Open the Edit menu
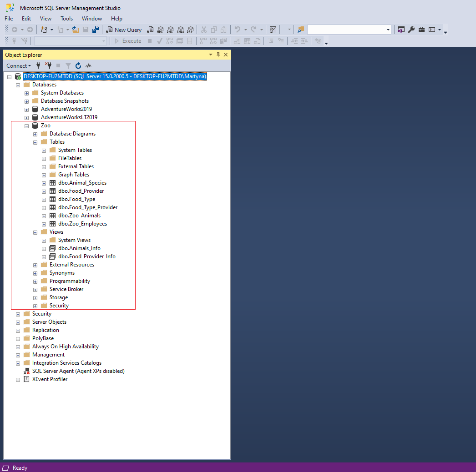The image size is (476, 472). click(26, 19)
